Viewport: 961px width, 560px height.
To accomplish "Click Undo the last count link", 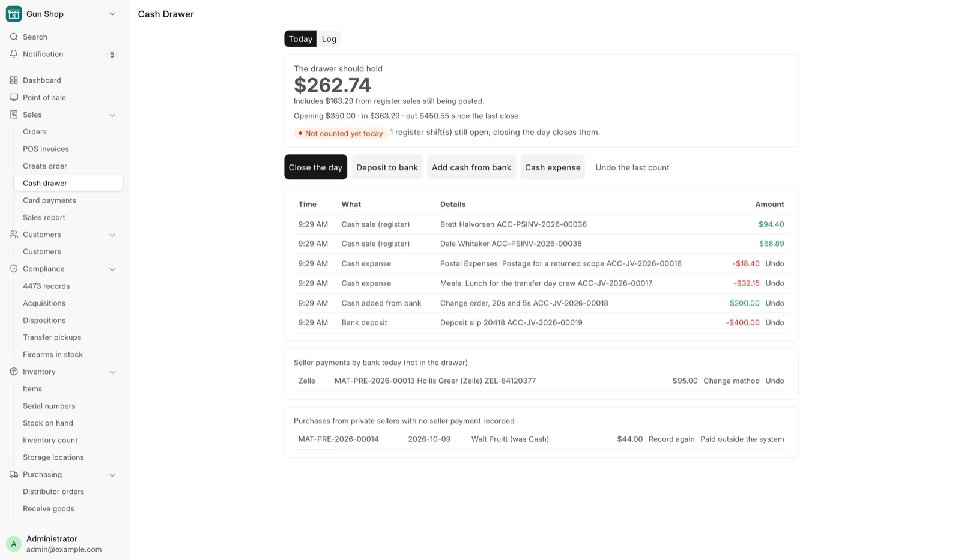I will pos(632,167).
